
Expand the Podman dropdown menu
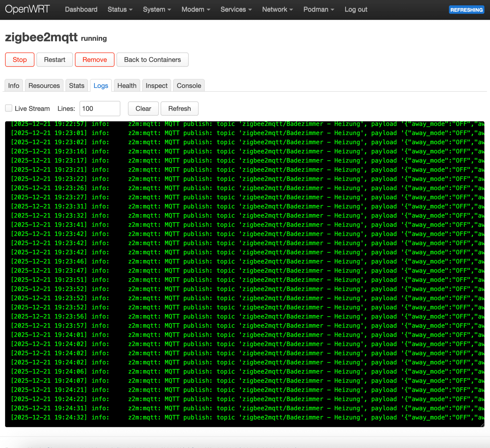coord(319,9)
